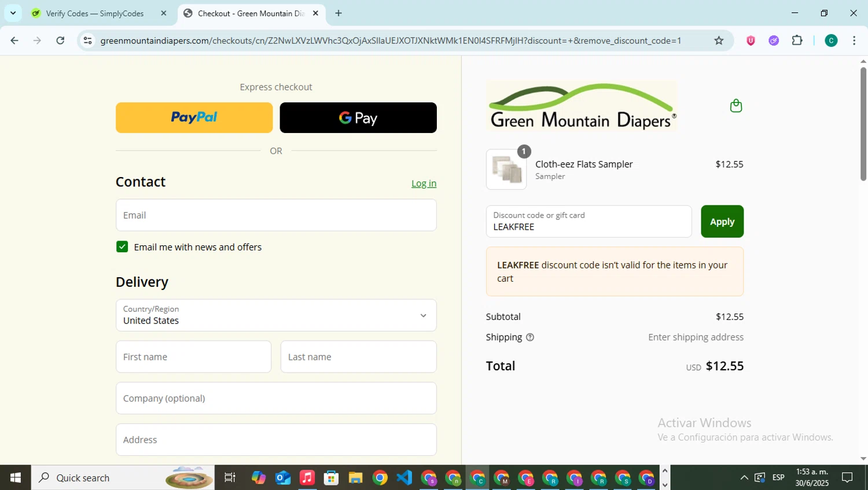The height and width of the screenshot is (490, 868).
Task: Open Apple Music taskbar icon
Action: [x=307, y=478]
